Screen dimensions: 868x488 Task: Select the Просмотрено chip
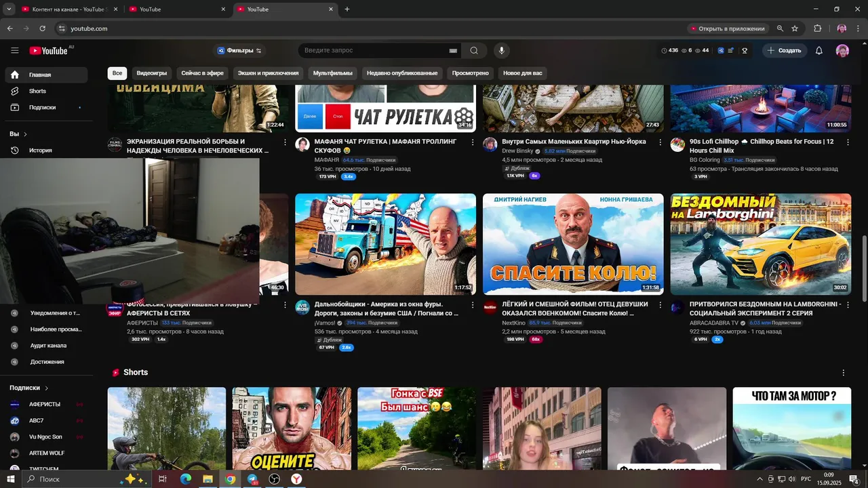[471, 73]
